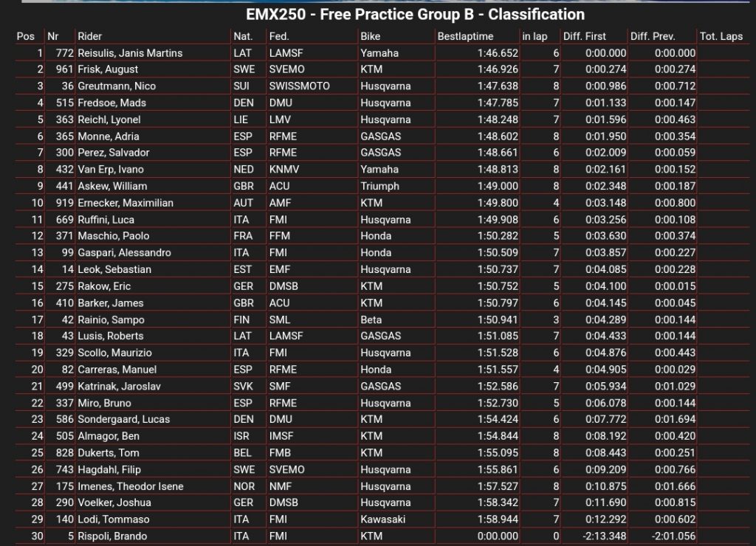Click the Rider column header

click(x=89, y=36)
